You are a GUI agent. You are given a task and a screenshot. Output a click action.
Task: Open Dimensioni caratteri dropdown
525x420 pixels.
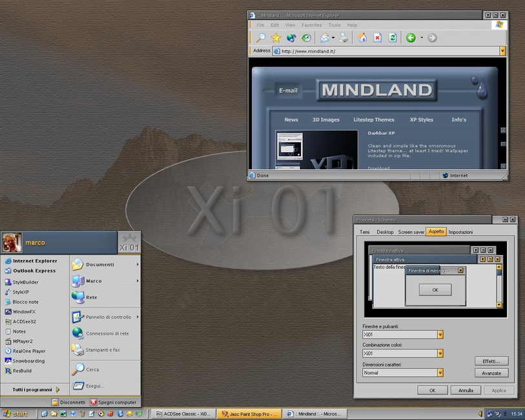(x=440, y=372)
